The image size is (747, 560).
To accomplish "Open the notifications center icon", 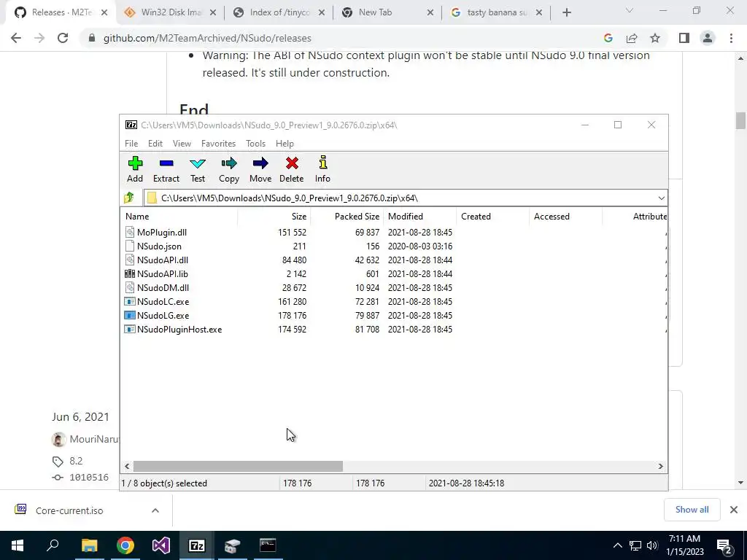I will tap(724, 545).
